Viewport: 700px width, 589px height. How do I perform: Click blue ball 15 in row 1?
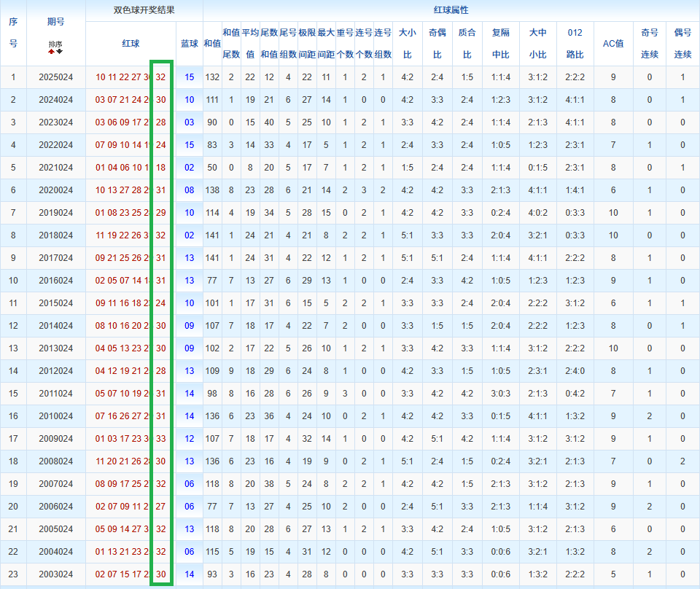(x=189, y=77)
